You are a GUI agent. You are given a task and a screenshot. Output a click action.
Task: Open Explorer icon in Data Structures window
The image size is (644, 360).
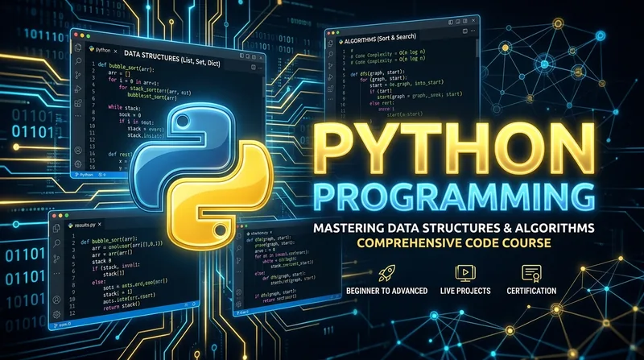(78, 48)
